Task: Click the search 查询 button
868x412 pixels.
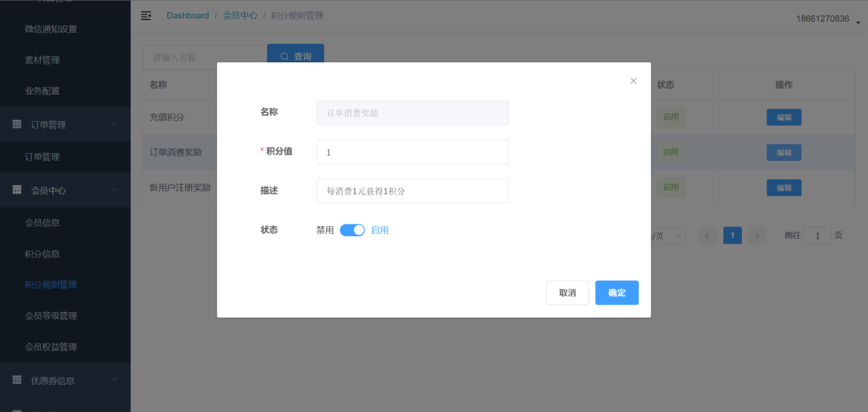Action: click(x=295, y=57)
